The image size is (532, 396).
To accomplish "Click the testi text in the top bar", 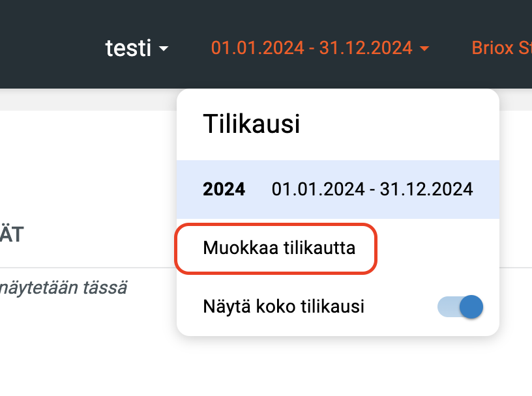I will pyautogui.click(x=127, y=48).
